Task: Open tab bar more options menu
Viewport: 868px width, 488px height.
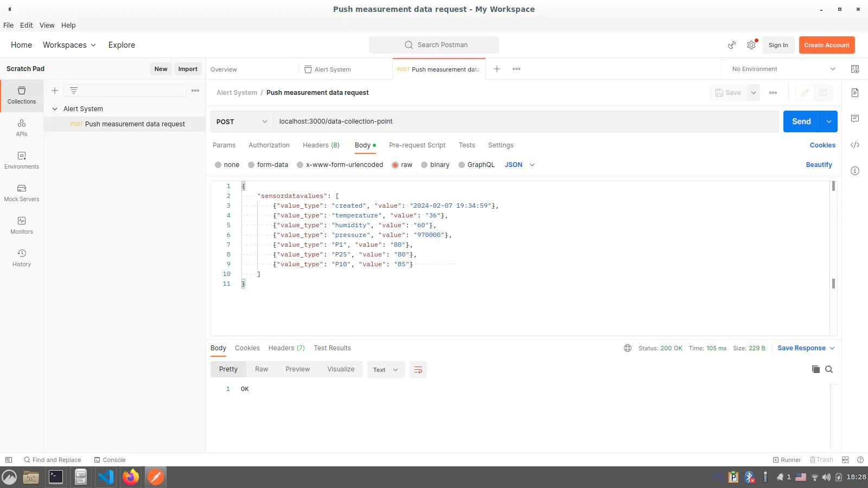Action: coord(516,69)
